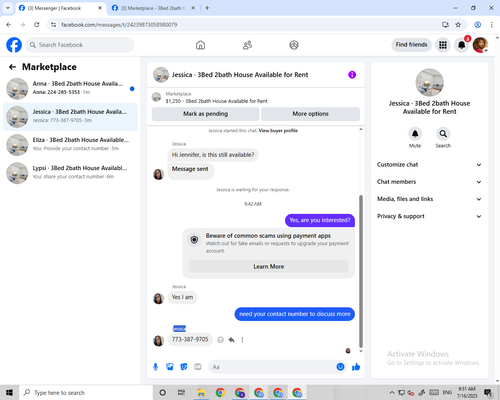The width and height of the screenshot is (500, 400).
Task: Open the Facebook menu grid icon
Action: 443,45
